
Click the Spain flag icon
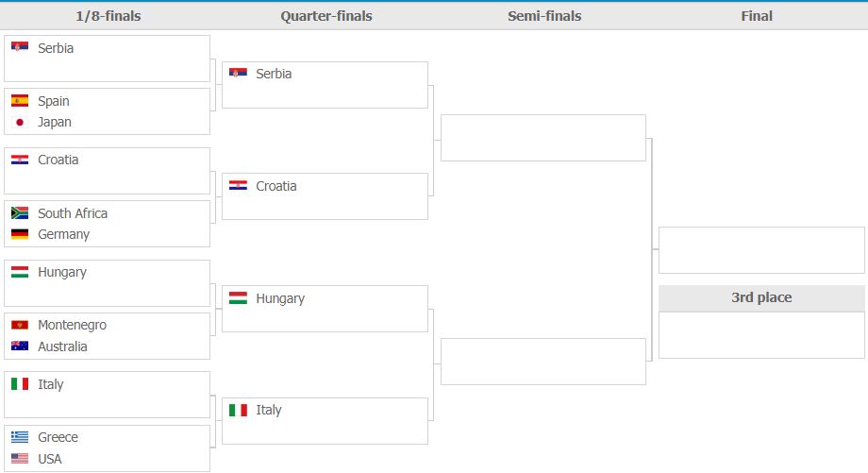coord(20,100)
